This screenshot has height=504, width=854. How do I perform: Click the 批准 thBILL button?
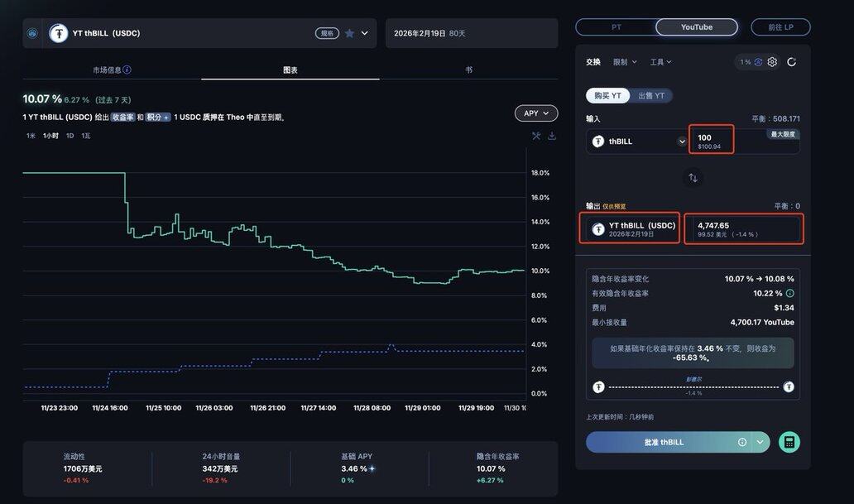[x=664, y=442]
